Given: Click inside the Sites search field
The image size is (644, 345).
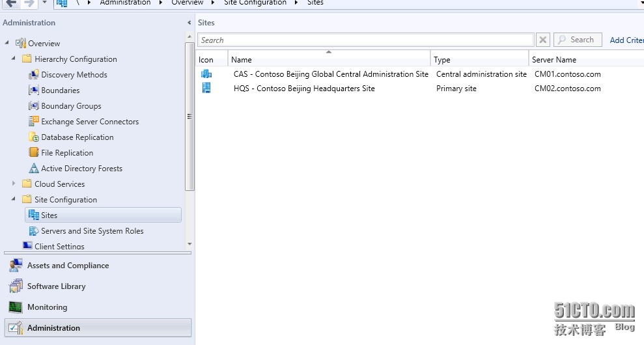Looking at the screenshot, I should (366, 40).
